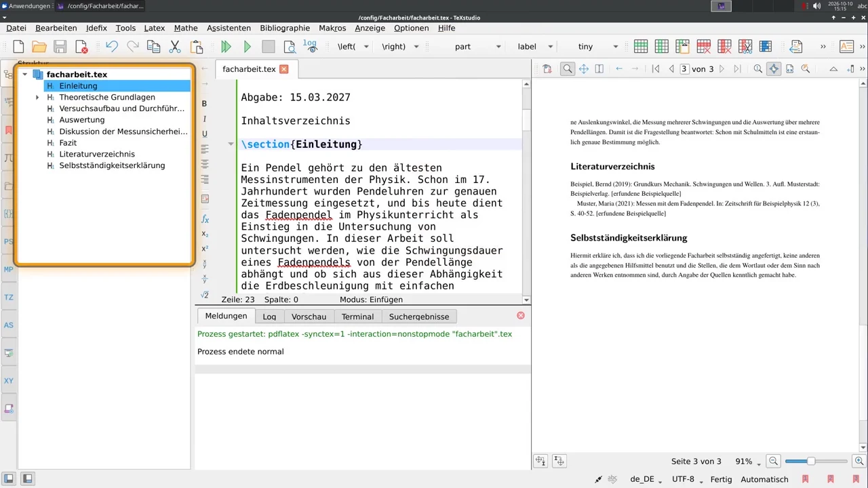Open the log viewer icon

[x=310, y=47]
